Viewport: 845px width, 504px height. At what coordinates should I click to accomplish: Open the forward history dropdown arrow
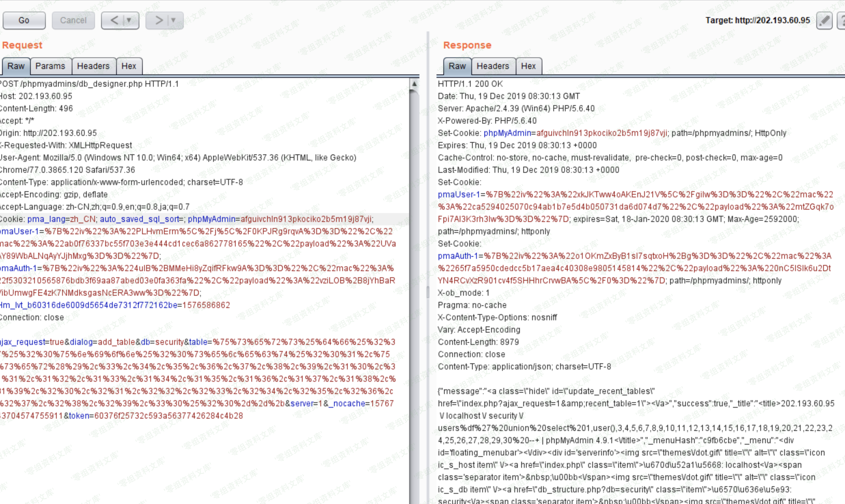174,20
